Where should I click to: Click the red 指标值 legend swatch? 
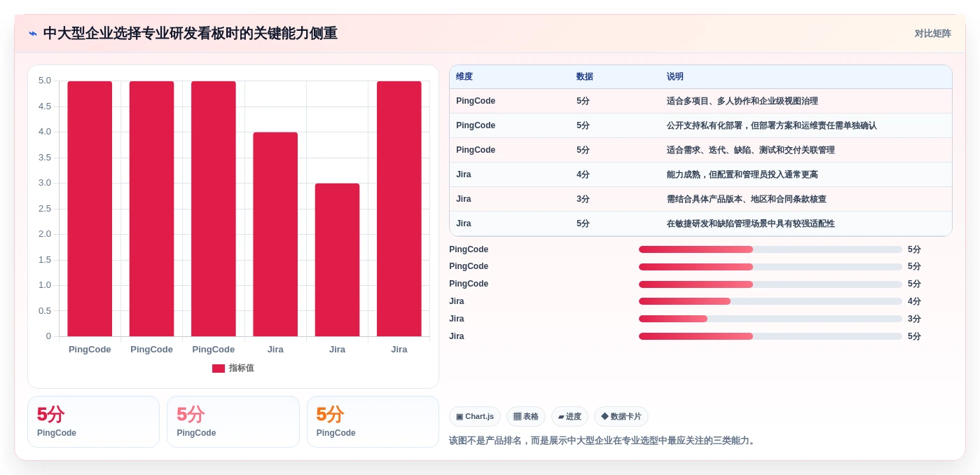coord(219,369)
